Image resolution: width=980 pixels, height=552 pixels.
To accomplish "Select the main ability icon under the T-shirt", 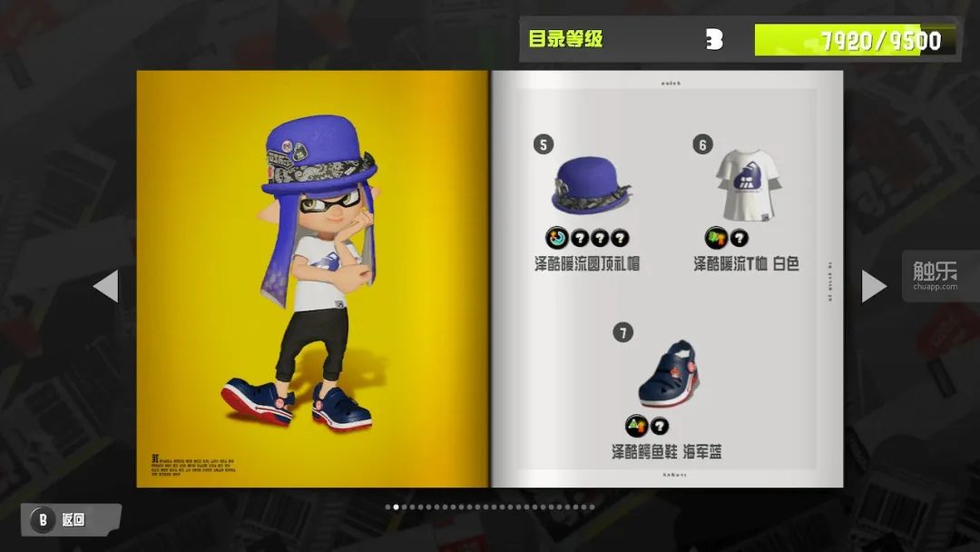I will [x=716, y=238].
